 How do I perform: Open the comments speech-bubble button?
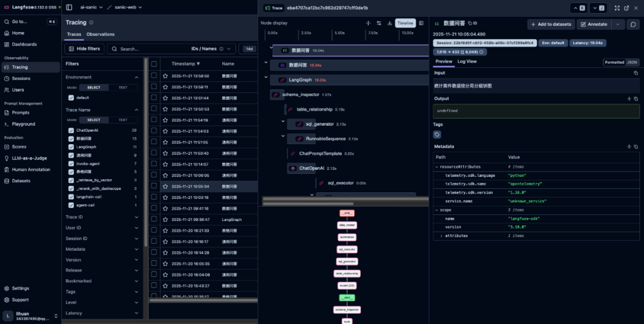(633, 24)
